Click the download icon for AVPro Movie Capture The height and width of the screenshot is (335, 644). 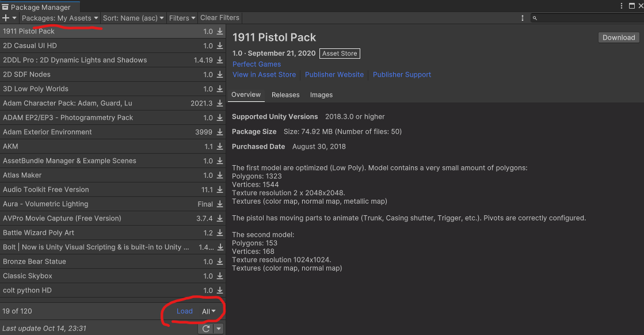coord(220,218)
